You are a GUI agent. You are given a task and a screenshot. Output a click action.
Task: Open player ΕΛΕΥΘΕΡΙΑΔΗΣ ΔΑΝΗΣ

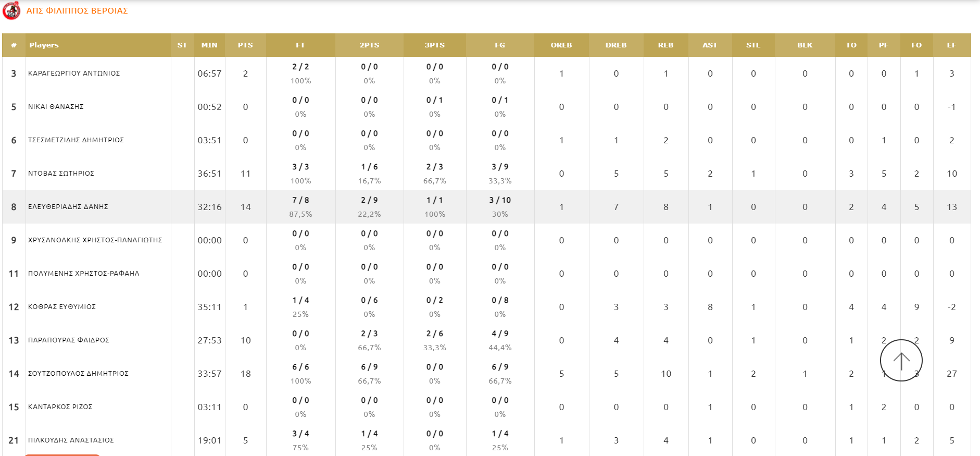pyautogui.click(x=68, y=207)
